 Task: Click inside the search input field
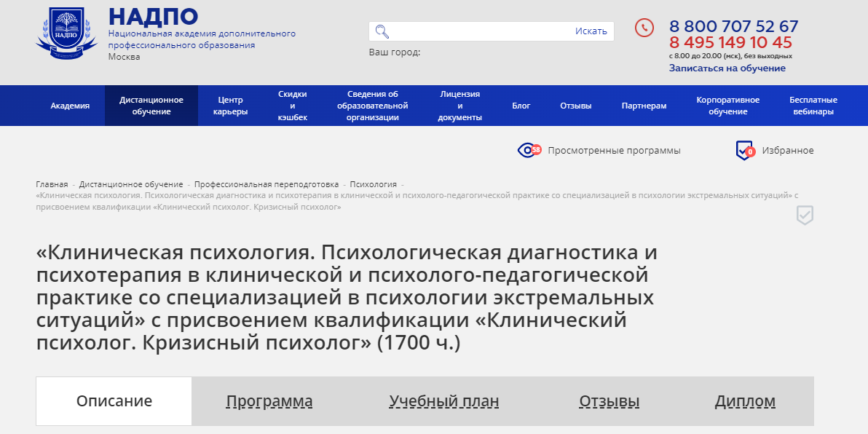click(x=473, y=31)
